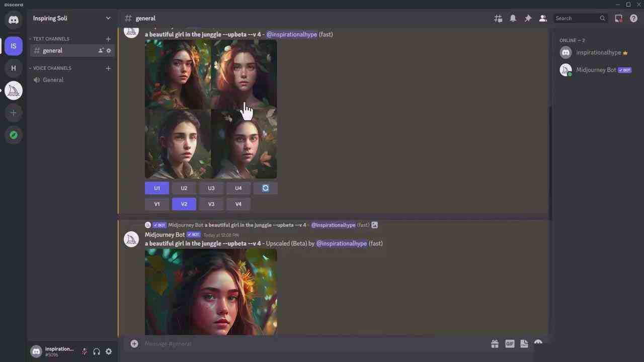Join the General voice channel

(x=53, y=80)
